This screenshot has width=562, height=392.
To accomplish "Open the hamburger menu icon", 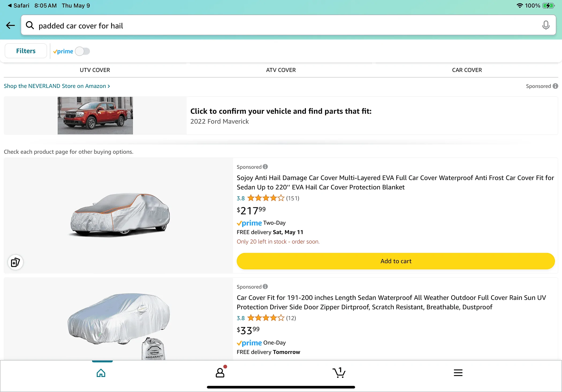I will [458, 373].
